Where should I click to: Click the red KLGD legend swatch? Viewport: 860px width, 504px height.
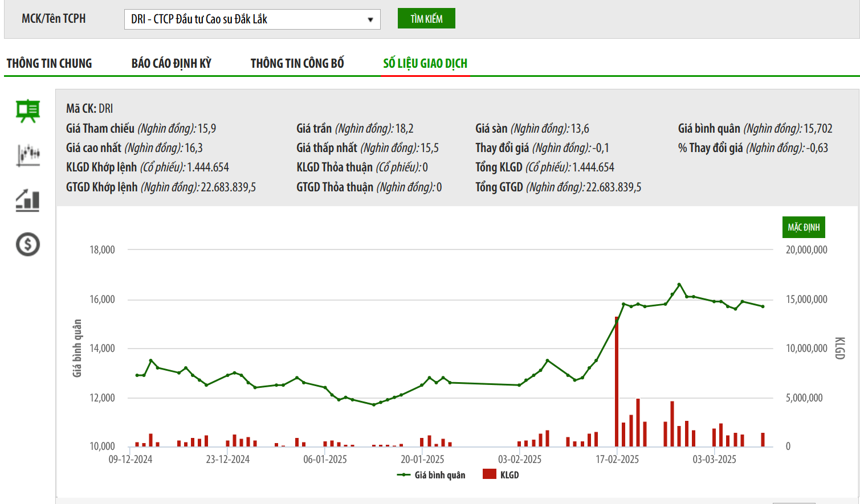pyautogui.click(x=489, y=474)
